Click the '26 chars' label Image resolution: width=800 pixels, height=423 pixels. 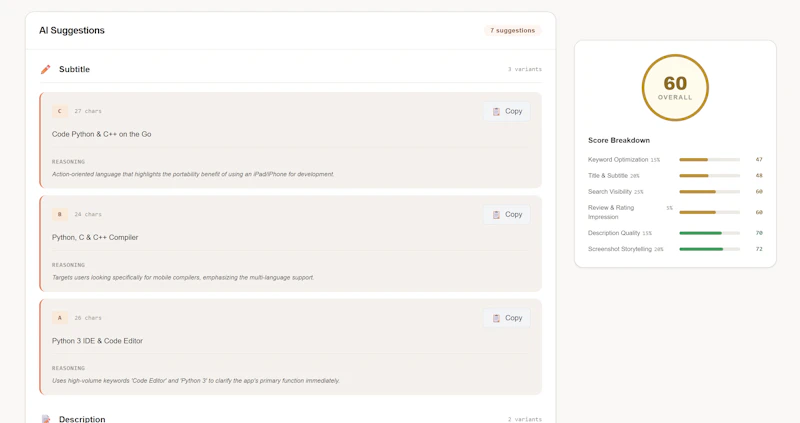tap(88, 318)
